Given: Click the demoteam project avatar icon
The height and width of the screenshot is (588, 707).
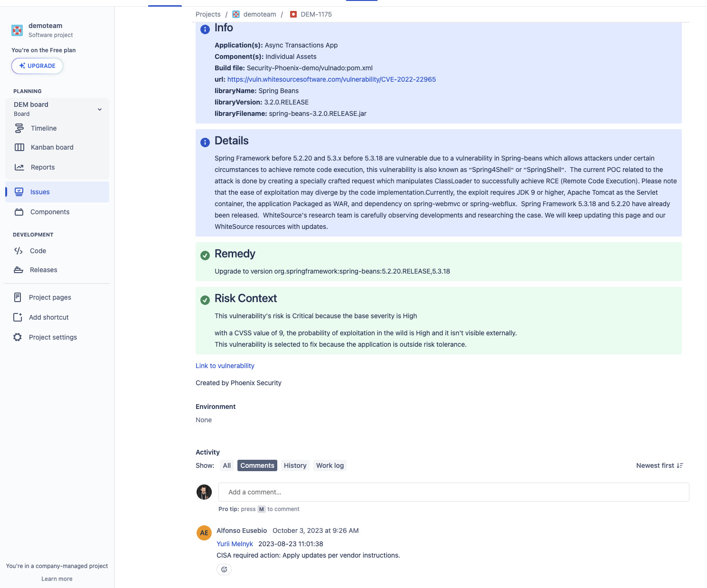Looking at the screenshot, I should point(17,30).
